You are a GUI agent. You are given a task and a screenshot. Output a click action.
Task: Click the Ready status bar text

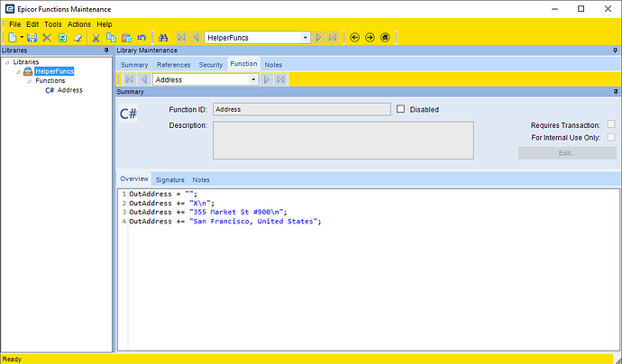coord(12,359)
